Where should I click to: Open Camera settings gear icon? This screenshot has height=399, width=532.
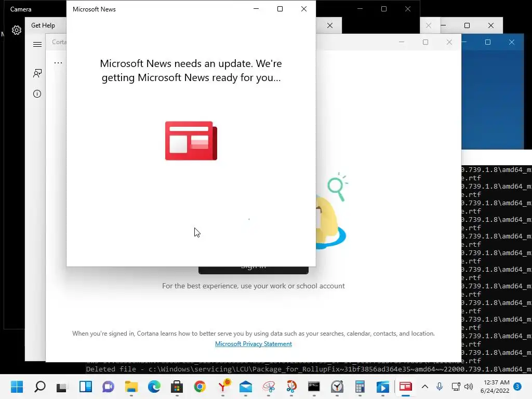point(16,30)
